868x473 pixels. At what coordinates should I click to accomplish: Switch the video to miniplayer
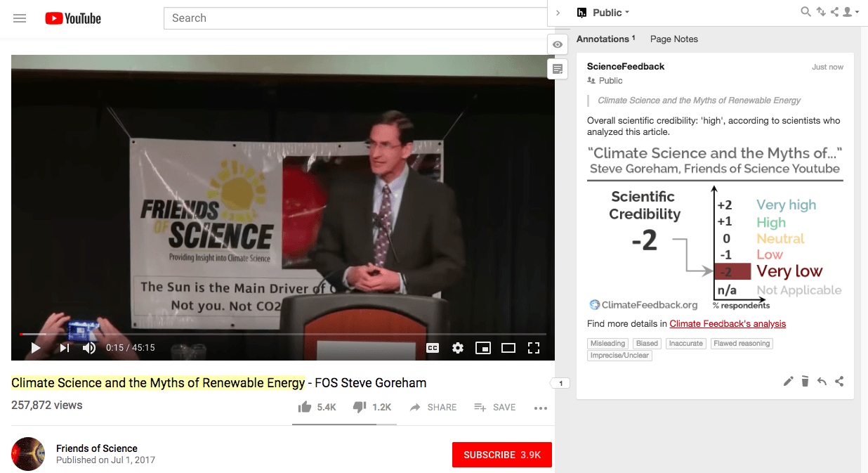(x=482, y=348)
